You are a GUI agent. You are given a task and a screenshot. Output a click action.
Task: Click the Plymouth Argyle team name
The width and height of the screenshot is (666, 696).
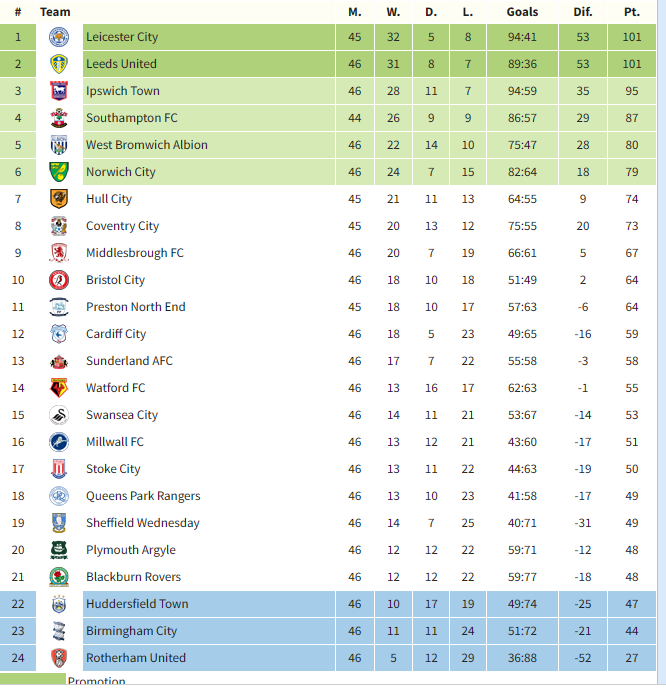131,550
